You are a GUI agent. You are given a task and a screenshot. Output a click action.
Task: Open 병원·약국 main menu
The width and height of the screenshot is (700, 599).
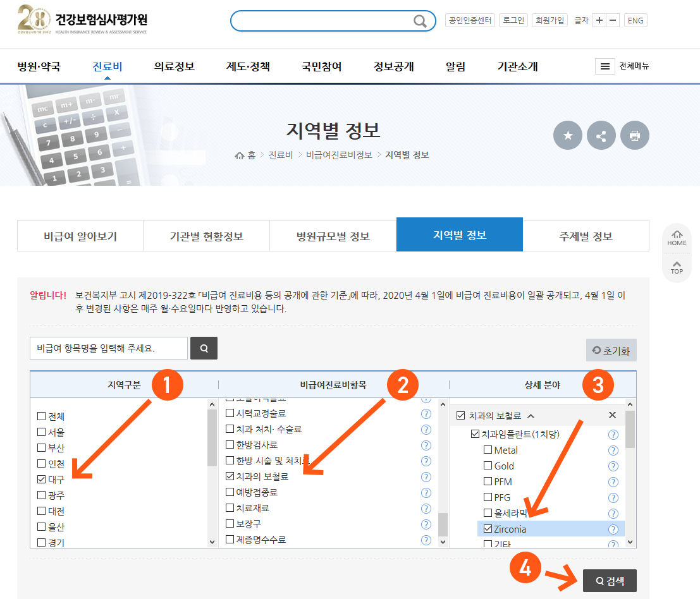pos(39,66)
